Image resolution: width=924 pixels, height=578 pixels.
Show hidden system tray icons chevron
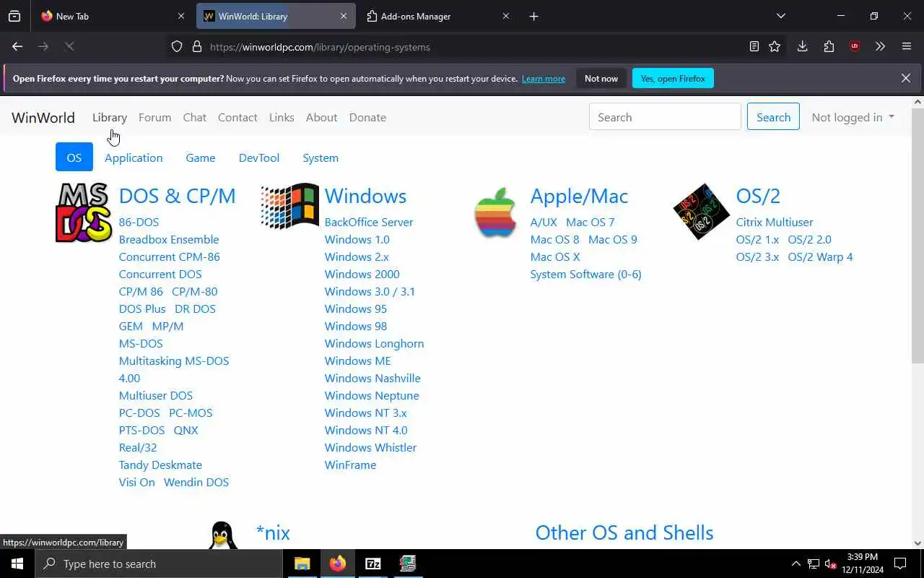[x=796, y=564]
